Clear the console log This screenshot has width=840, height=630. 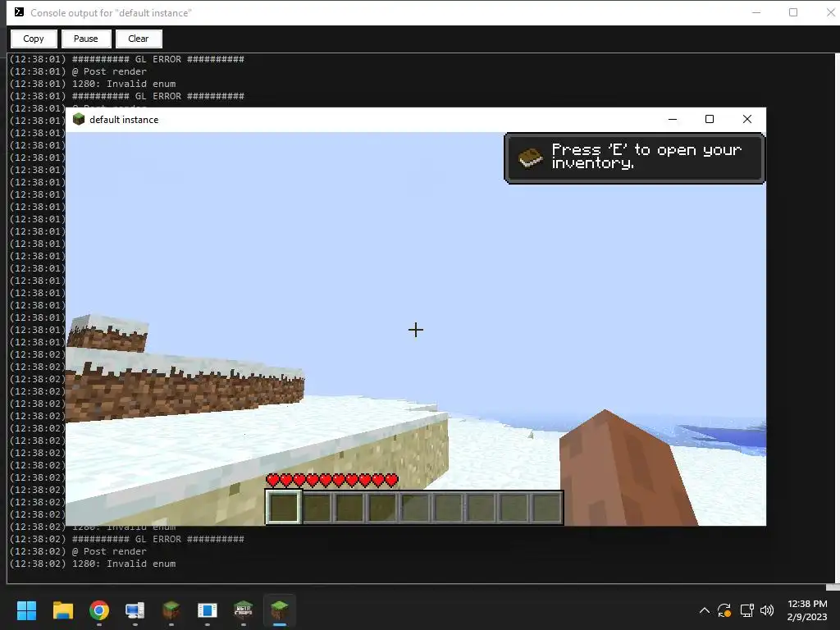[x=138, y=39]
